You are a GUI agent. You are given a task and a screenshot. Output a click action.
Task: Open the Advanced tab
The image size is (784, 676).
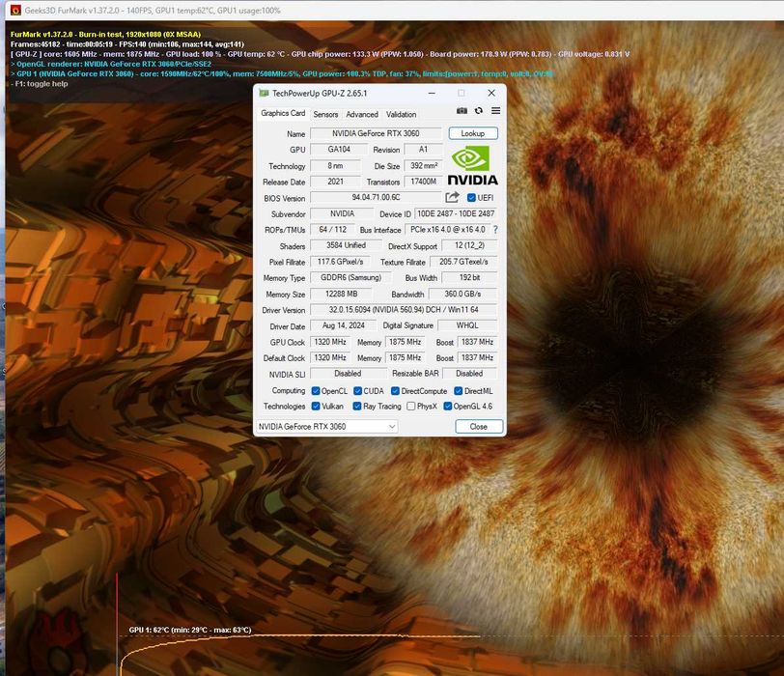tap(362, 115)
